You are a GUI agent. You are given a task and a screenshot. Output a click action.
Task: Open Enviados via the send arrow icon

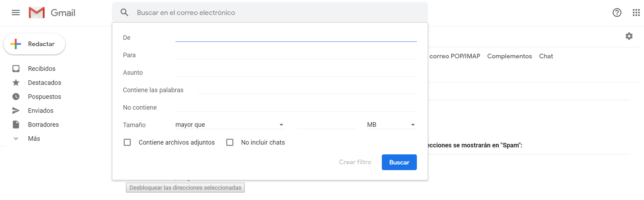pos(16,111)
